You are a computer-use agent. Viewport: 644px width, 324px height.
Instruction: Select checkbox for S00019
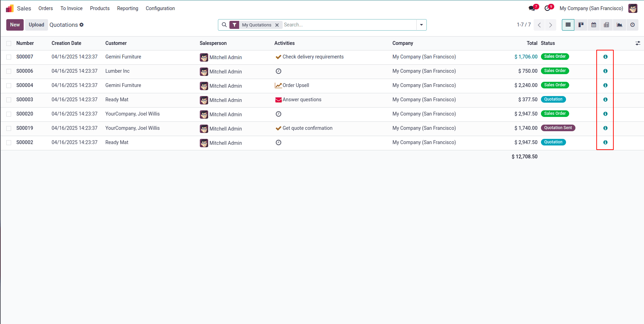(9, 128)
